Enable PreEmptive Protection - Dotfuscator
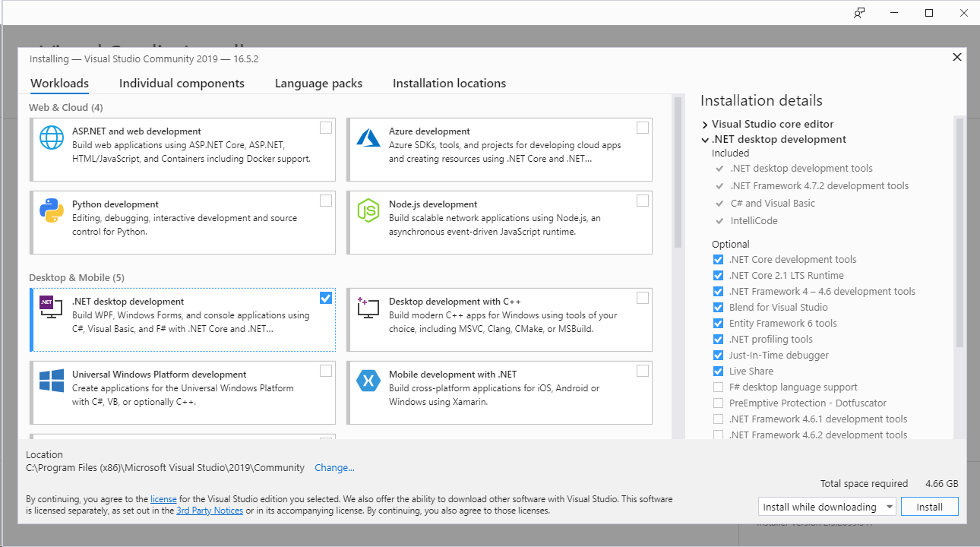This screenshot has height=547, width=980. pyautogui.click(x=718, y=403)
